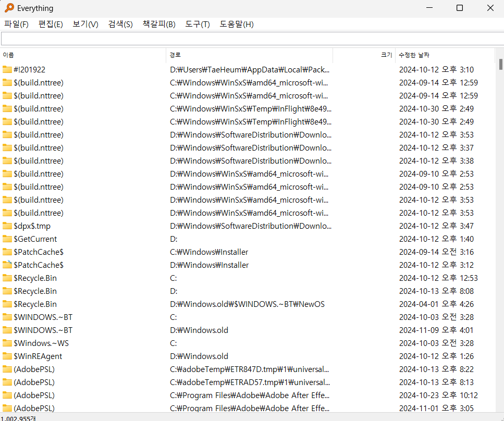Viewport: 504px width, 421px height.
Task: Click folder icon of $Recycle.Bin in NewOS
Action: (x=7, y=304)
